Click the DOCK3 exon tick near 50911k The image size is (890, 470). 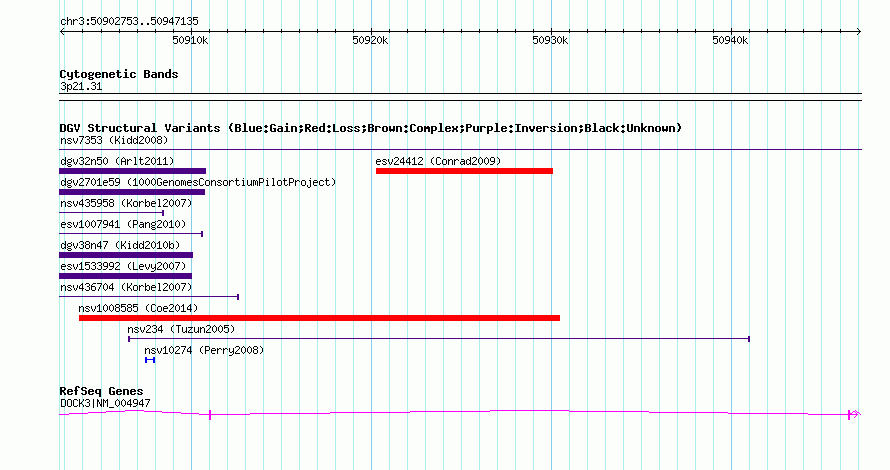[x=210, y=415]
